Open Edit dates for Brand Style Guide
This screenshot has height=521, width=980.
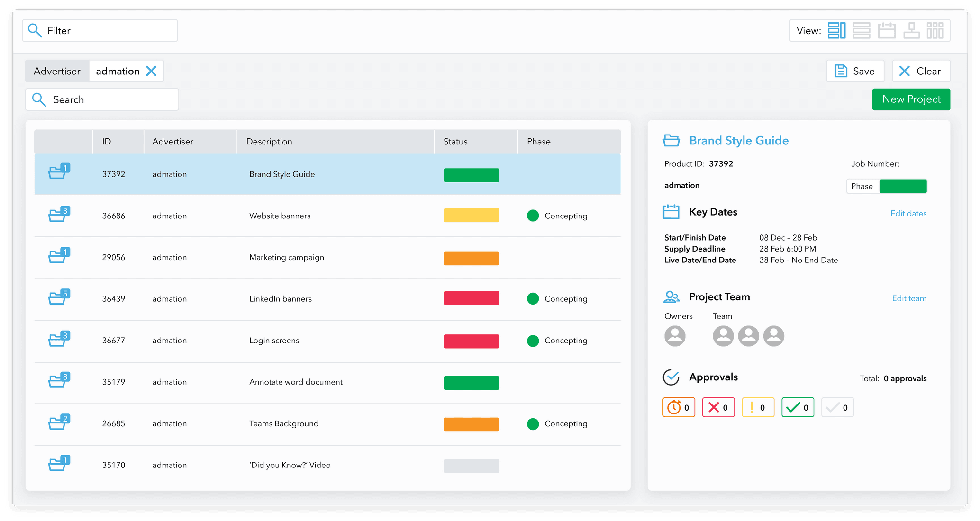point(908,213)
